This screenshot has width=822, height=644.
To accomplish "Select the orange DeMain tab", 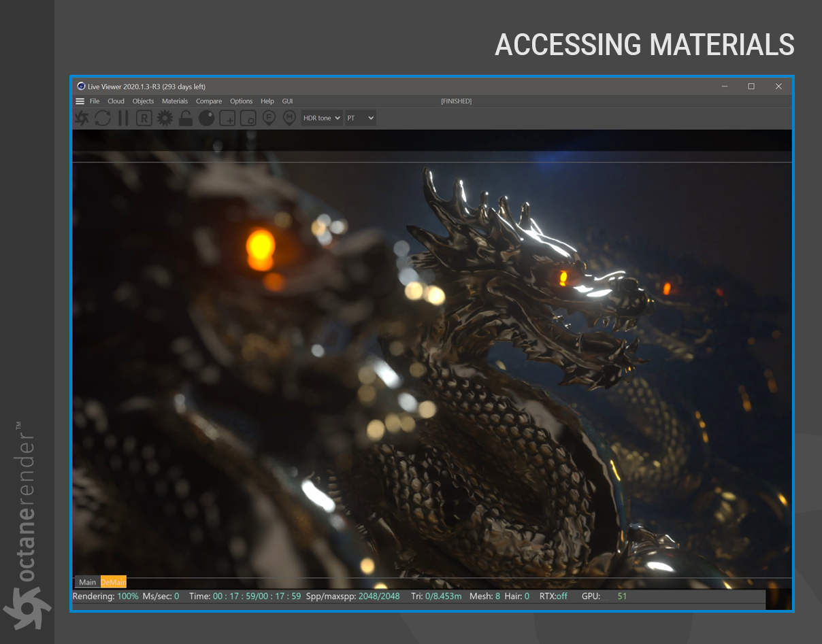I will [x=114, y=582].
